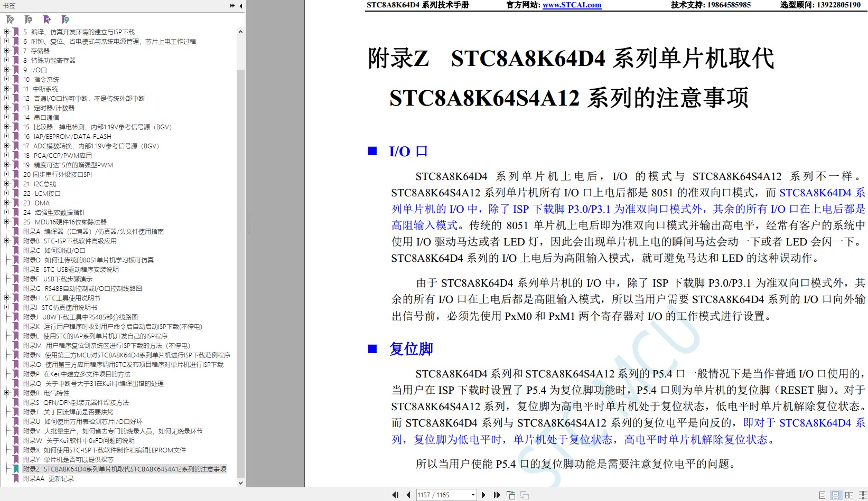Open bookmark 附录E STC-USB驱动程序安装说明

(x=71, y=269)
